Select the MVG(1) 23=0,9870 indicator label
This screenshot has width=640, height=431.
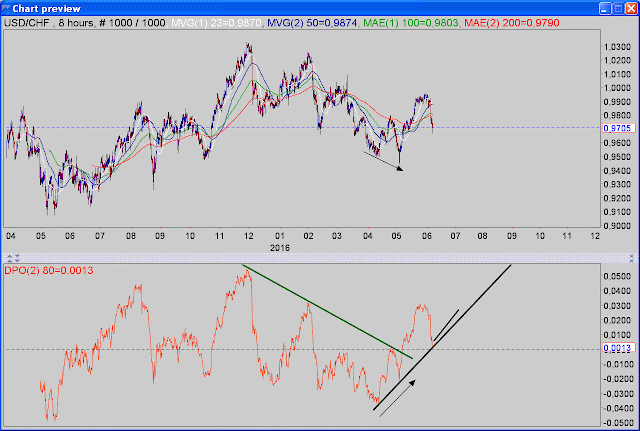[216, 23]
